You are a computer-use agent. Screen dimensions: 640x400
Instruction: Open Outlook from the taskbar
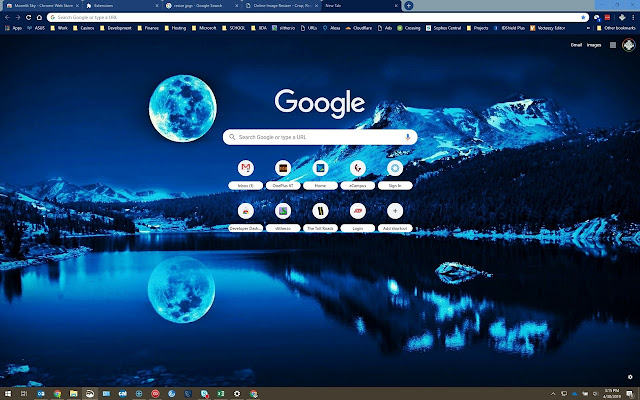coord(41,394)
